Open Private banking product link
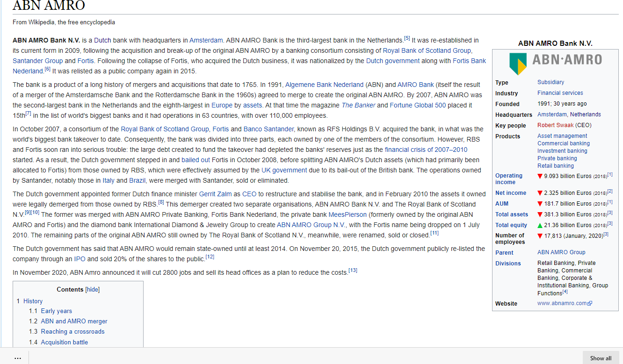The height and width of the screenshot is (364, 623). tap(557, 158)
